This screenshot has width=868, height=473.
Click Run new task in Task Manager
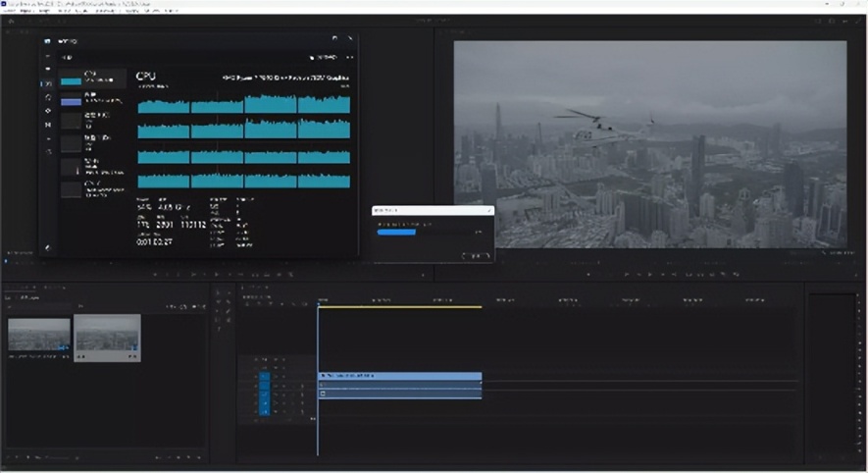point(324,57)
